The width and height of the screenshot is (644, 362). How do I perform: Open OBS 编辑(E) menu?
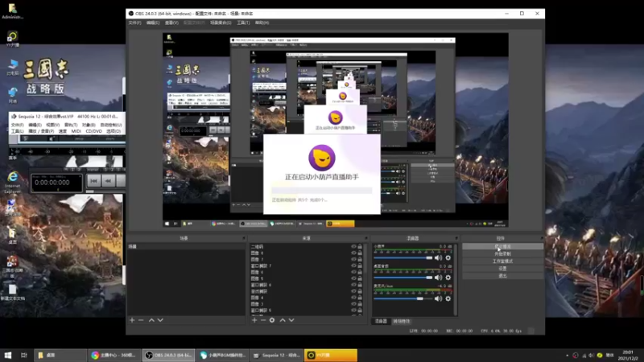[153, 23]
